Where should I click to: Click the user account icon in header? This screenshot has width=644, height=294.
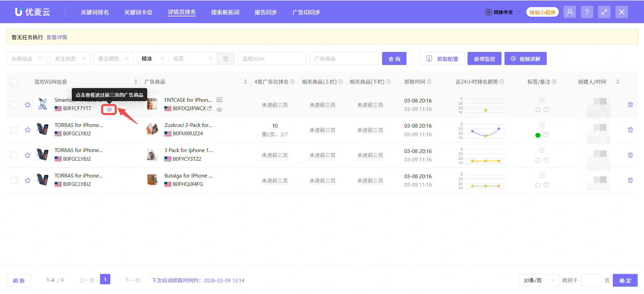570,12
